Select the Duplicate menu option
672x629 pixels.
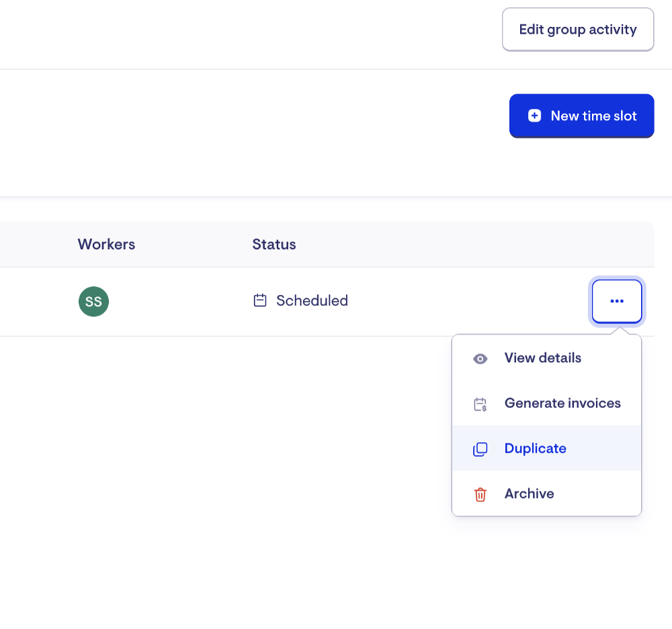coord(535,448)
